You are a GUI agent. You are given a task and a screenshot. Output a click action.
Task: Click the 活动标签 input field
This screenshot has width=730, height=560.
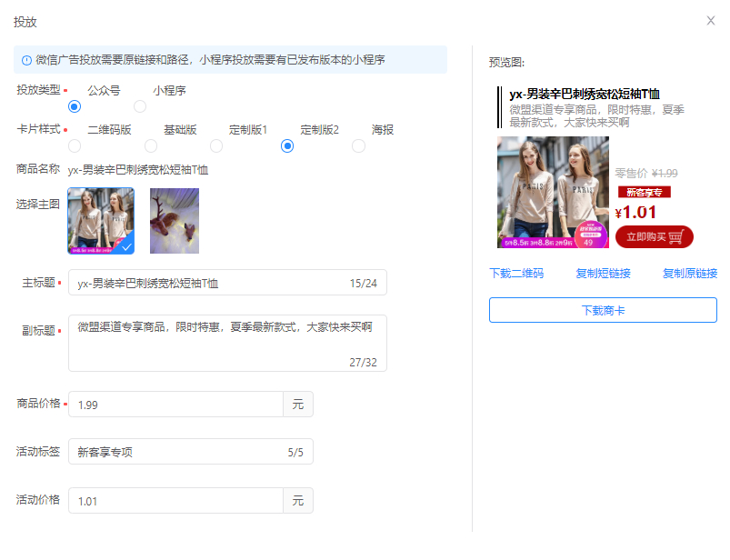(191, 452)
